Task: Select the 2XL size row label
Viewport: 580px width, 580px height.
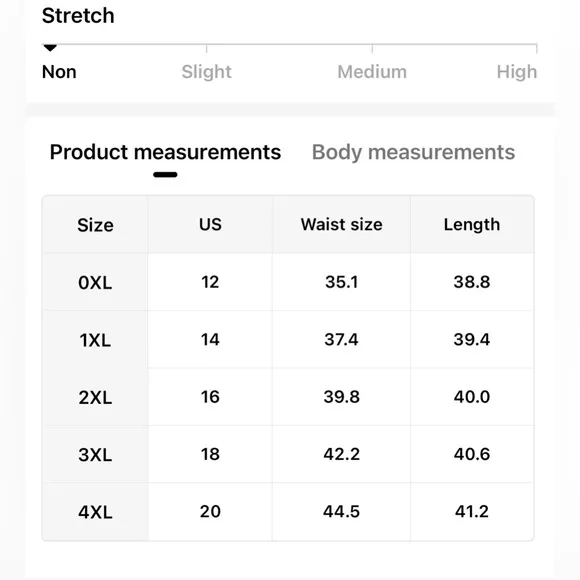Action: 95,397
